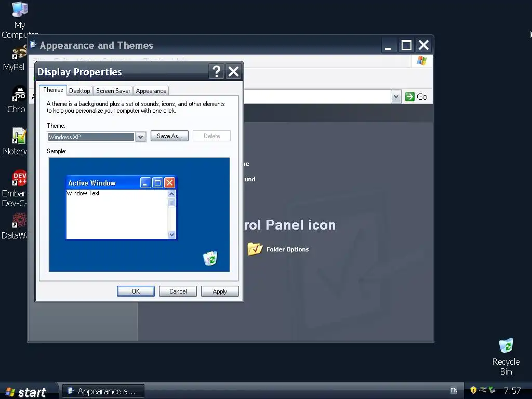Click the Go text in address bar
532x399 pixels.
[x=422, y=97]
